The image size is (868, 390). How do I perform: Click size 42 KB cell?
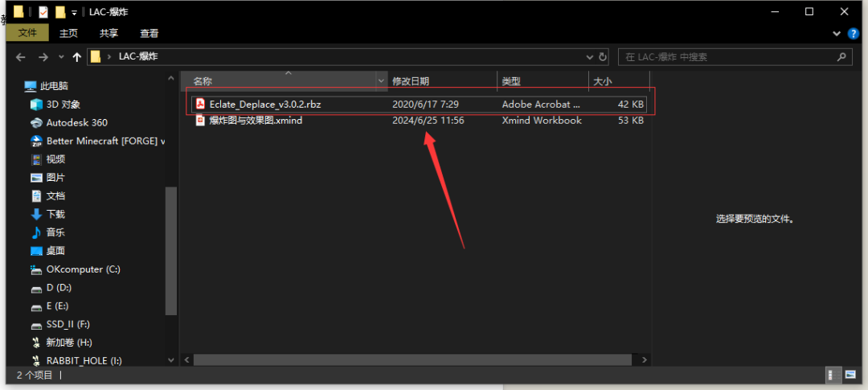[631, 104]
